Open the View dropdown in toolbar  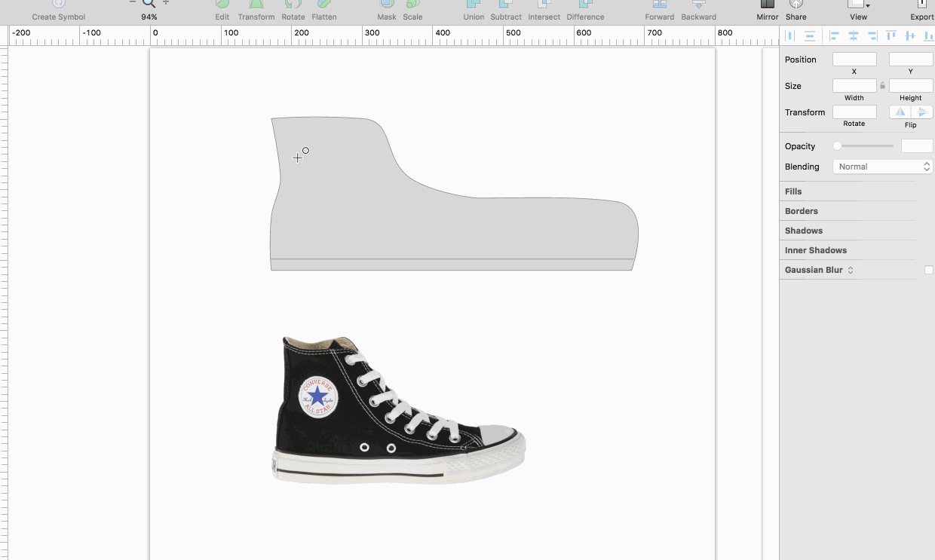click(x=858, y=11)
